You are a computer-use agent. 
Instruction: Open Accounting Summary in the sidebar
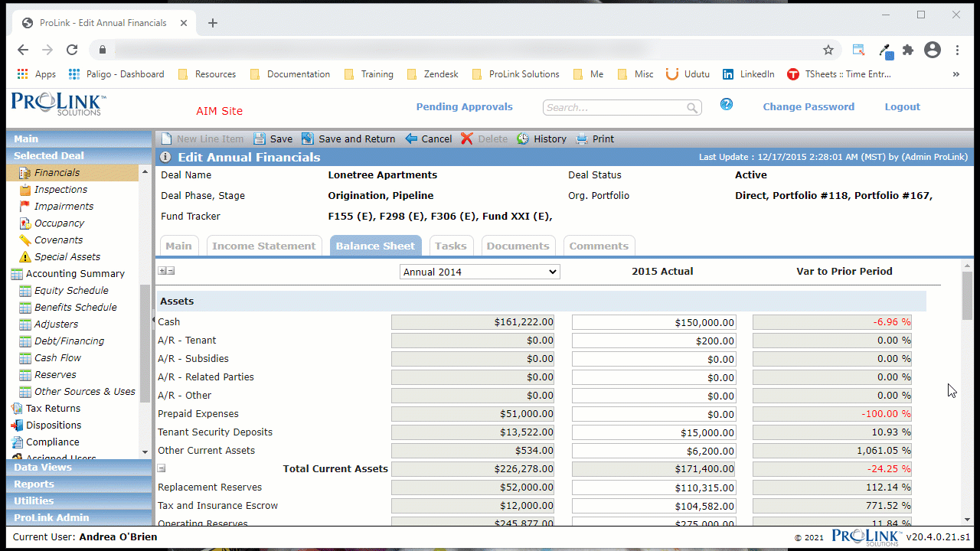pyautogui.click(x=75, y=273)
